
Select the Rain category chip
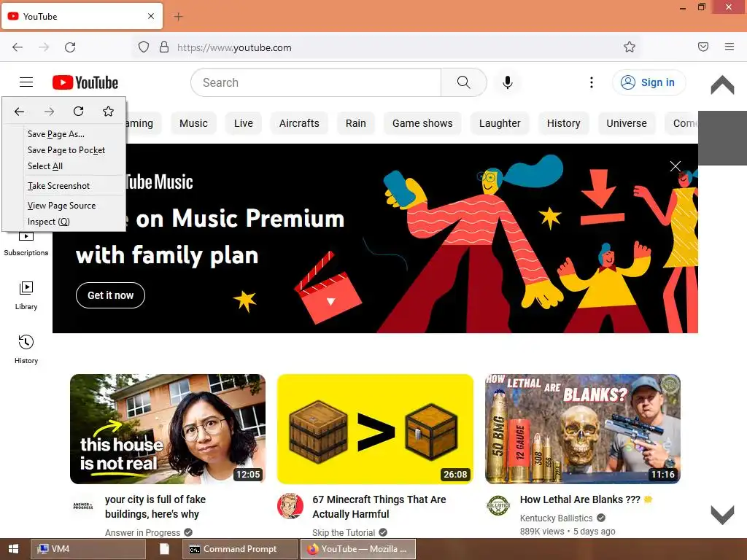[x=356, y=123]
